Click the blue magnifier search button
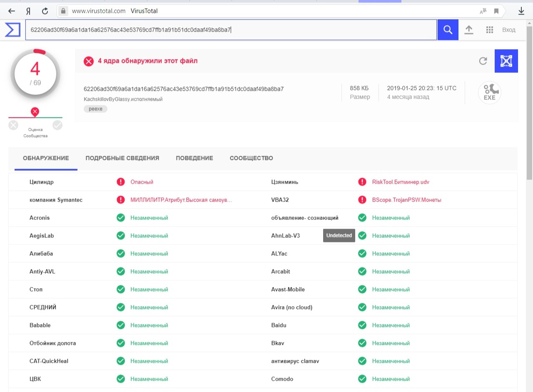Screen dimensions: 533x392 point(448,30)
